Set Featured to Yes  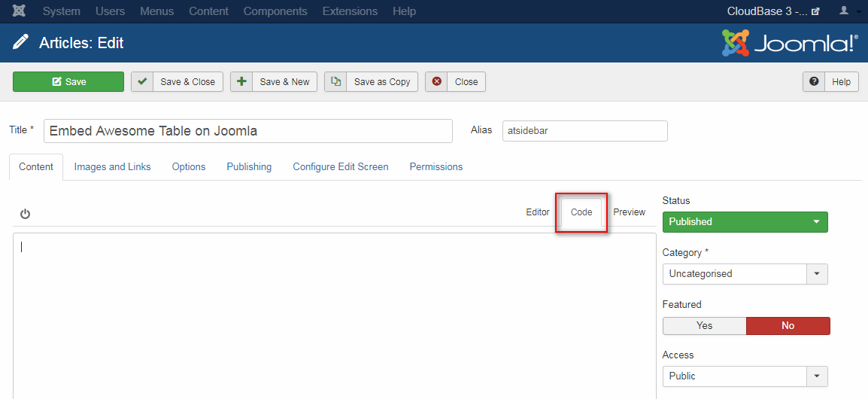pos(704,326)
